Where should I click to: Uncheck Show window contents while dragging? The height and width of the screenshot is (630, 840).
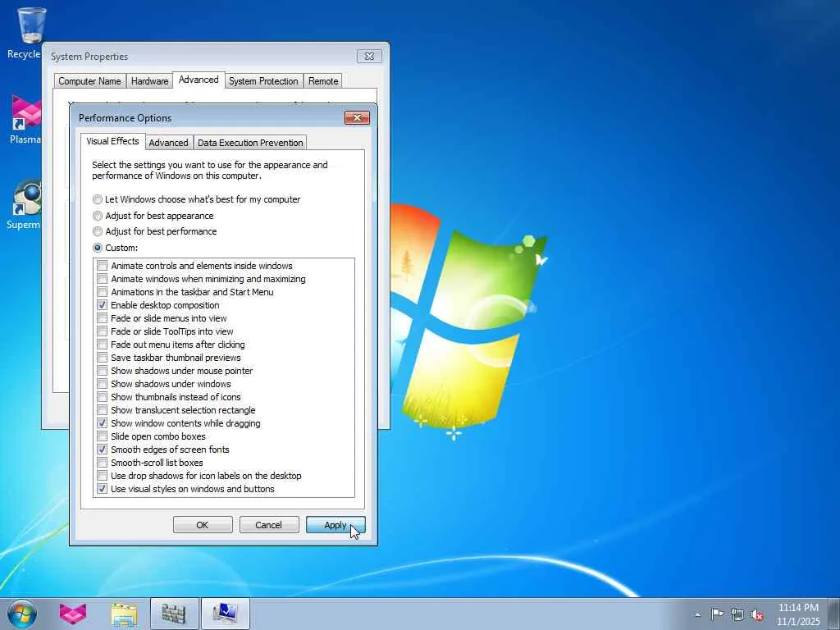pos(103,423)
